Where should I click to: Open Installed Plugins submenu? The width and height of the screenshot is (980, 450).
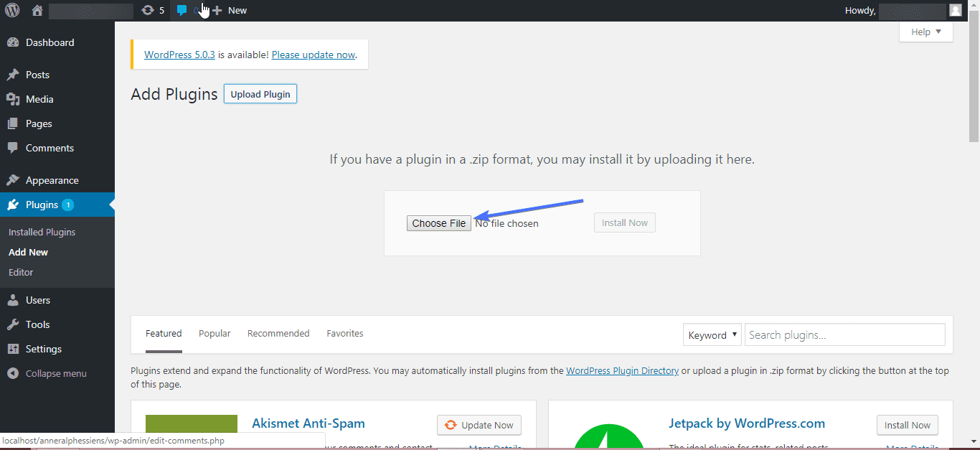(x=42, y=232)
